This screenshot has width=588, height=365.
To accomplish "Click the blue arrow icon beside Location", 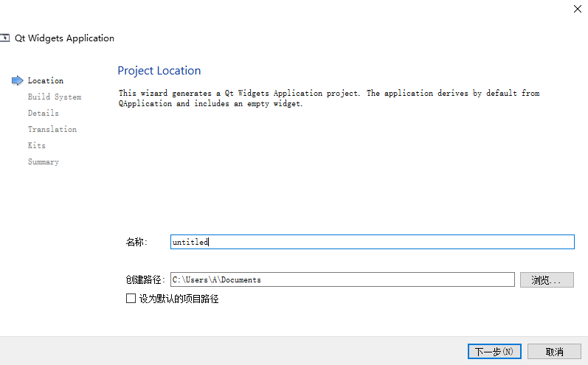I will [17, 80].
